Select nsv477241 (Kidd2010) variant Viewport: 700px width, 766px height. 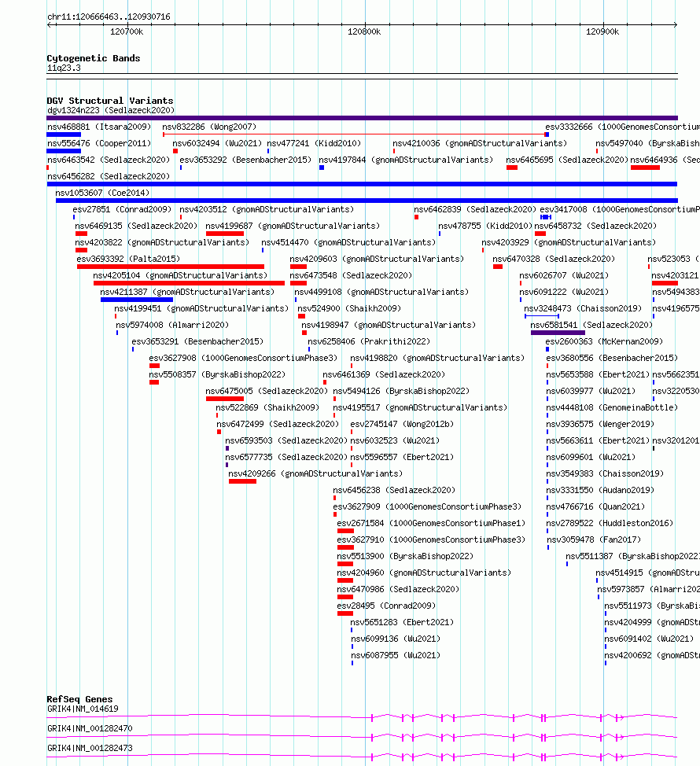[x=314, y=144]
